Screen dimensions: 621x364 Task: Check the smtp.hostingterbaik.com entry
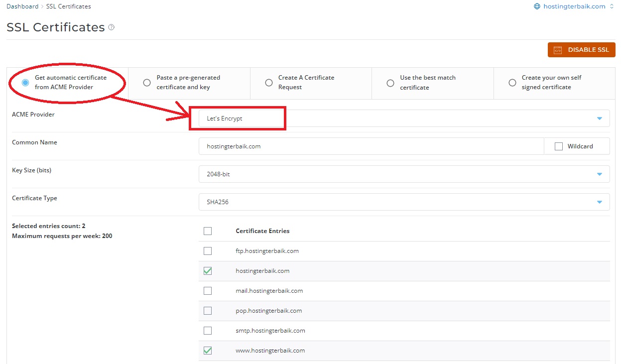[x=208, y=331]
